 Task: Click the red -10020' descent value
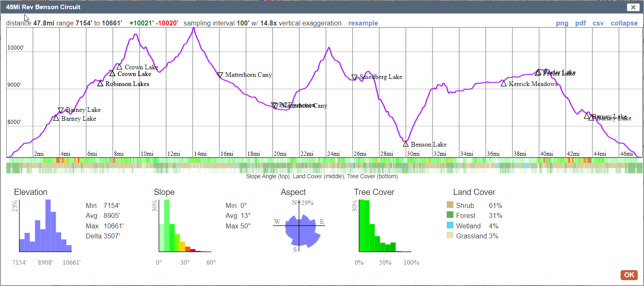coord(167,23)
